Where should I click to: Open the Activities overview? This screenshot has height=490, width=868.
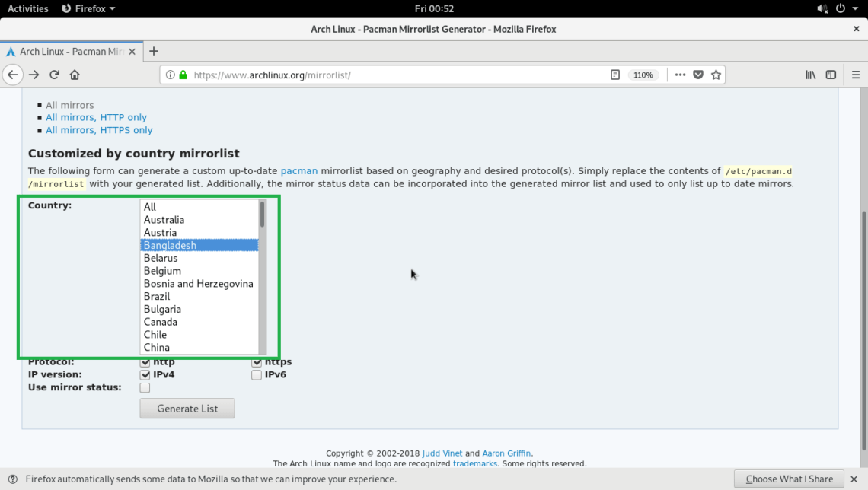(x=27, y=8)
